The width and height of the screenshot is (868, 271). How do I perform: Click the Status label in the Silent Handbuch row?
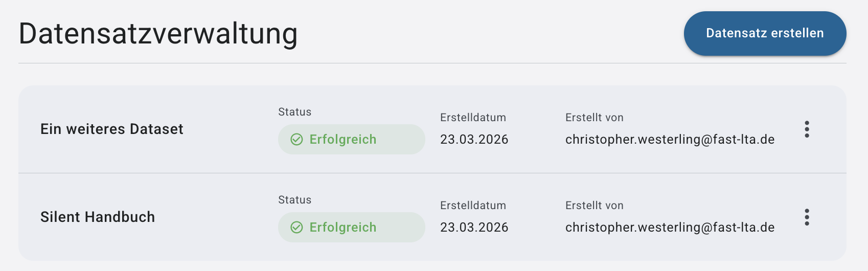pos(294,200)
